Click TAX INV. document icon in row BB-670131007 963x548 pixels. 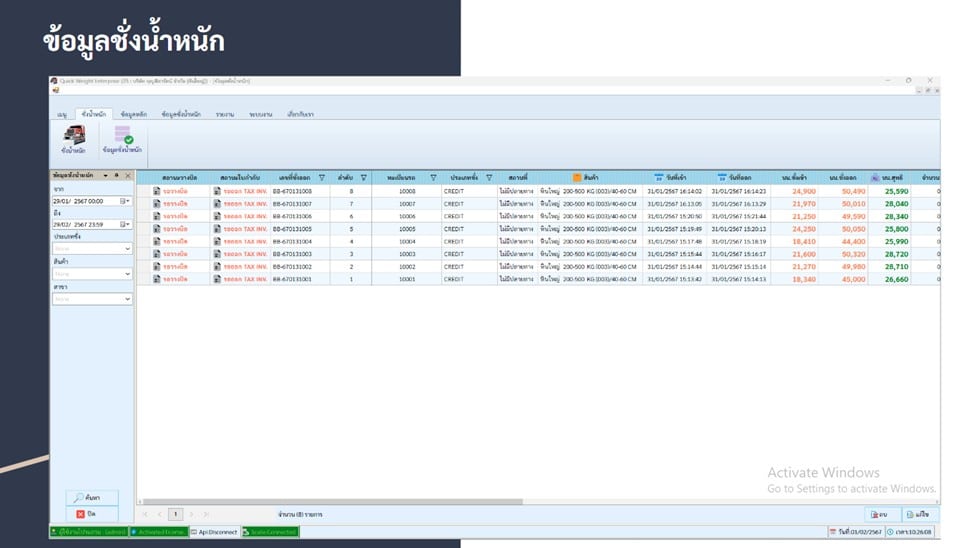point(217,204)
